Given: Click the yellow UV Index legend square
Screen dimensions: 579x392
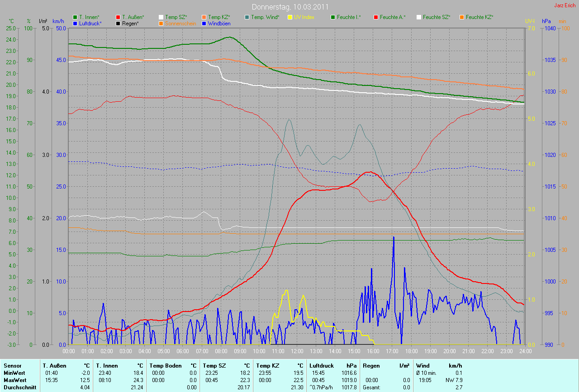Looking at the screenshot, I should pyautogui.click(x=290, y=17).
